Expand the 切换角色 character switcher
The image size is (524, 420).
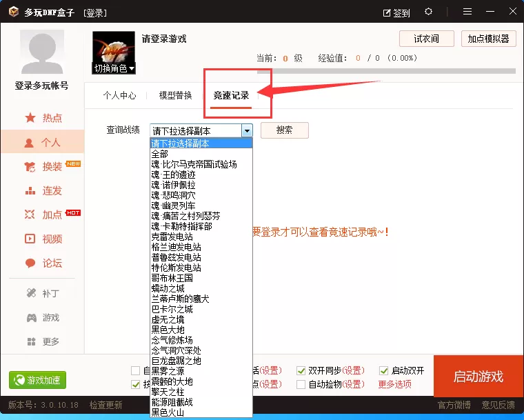(x=114, y=68)
